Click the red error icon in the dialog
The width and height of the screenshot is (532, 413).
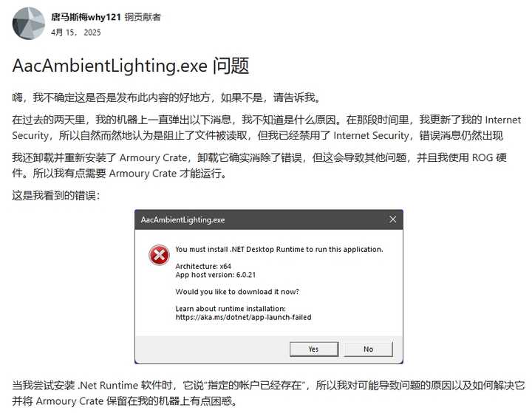point(159,255)
